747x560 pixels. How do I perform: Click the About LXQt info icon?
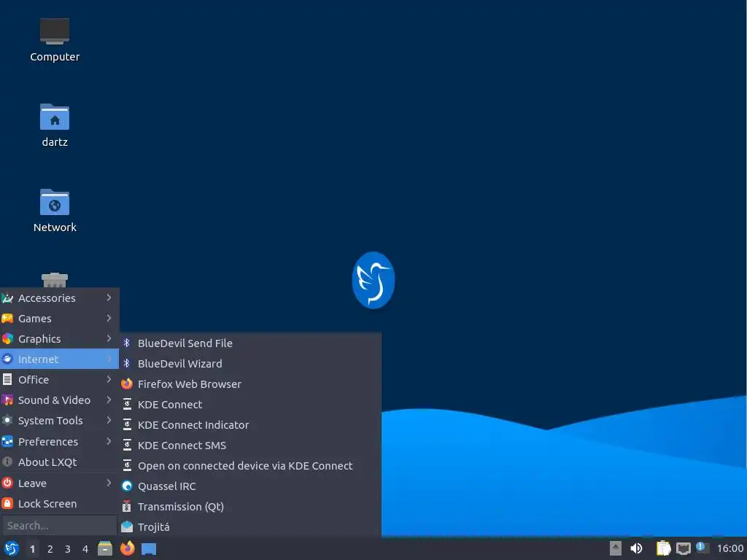[x=7, y=462]
